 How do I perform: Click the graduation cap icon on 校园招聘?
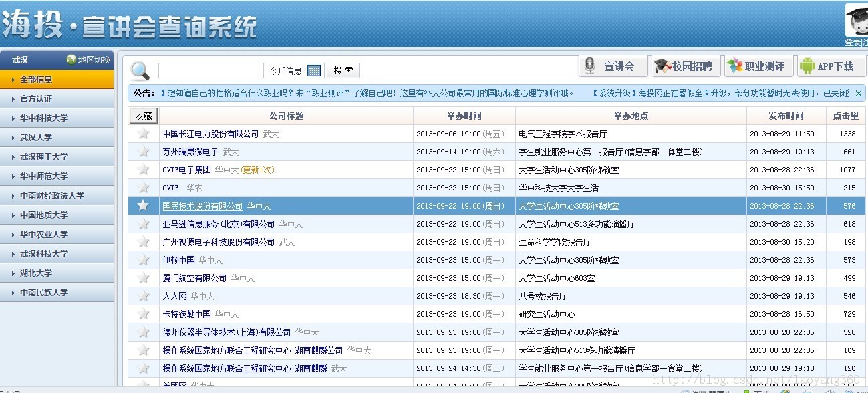[x=662, y=65]
